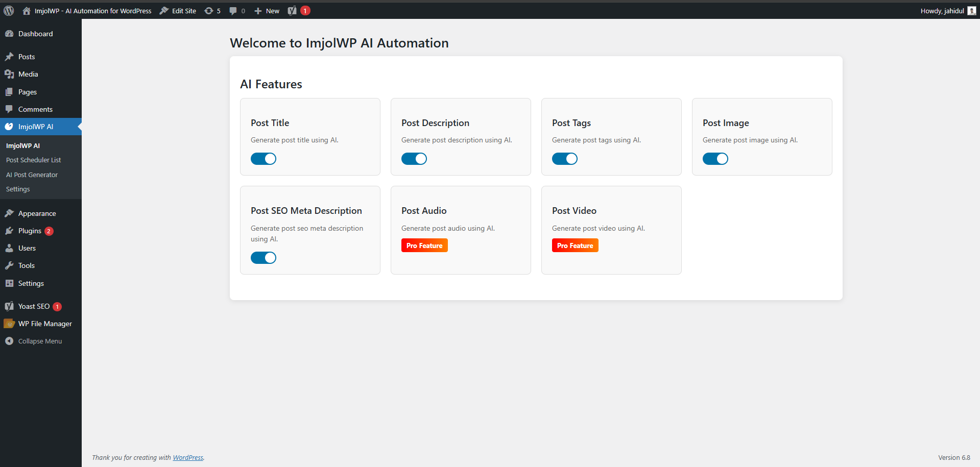The height and width of the screenshot is (467, 980).
Task: Click the site name in admin bar
Action: tap(93, 11)
